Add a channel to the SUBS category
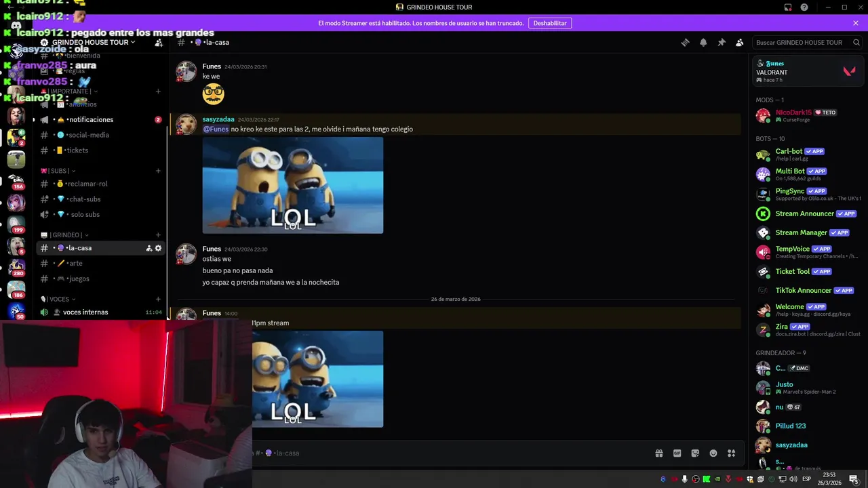This screenshot has width=868, height=488. click(x=158, y=171)
